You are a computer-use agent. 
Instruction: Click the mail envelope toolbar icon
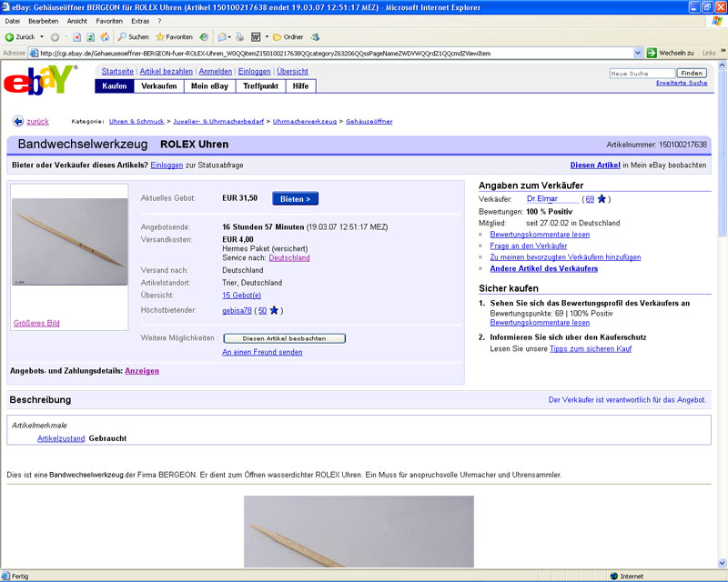pos(222,37)
